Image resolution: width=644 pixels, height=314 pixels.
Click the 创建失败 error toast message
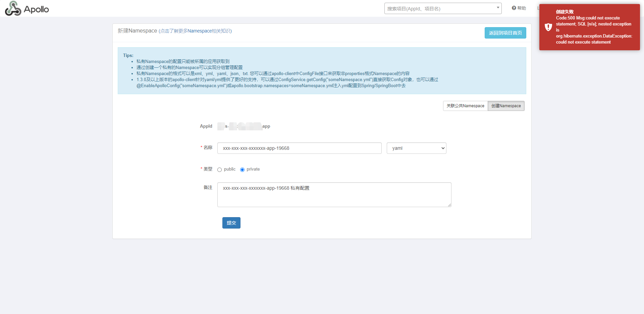(x=565, y=12)
